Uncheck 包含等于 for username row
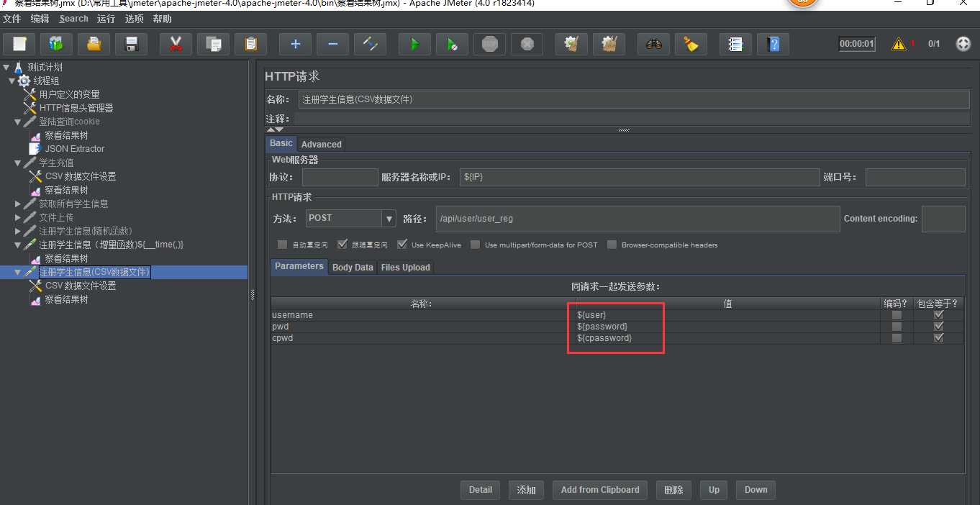 click(938, 315)
